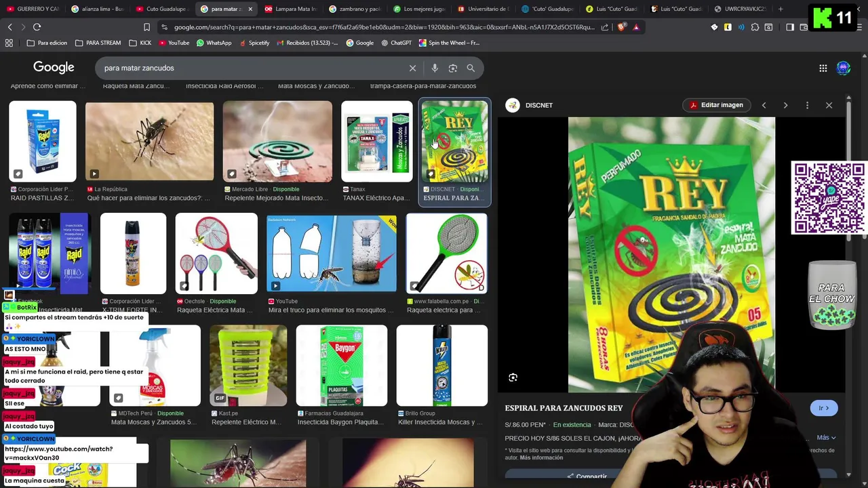This screenshot has width=868, height=488.
Task: Select the Oechsle Raqueta Eléctrica thumbnail
Action: 216,253
